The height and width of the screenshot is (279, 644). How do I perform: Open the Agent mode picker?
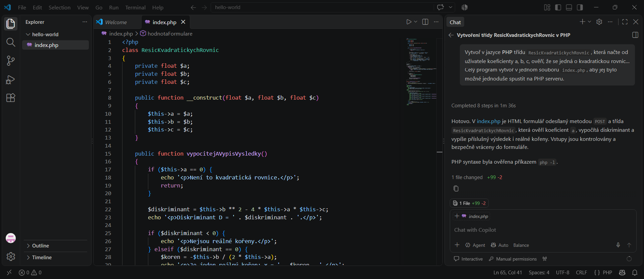pos(475,245)
